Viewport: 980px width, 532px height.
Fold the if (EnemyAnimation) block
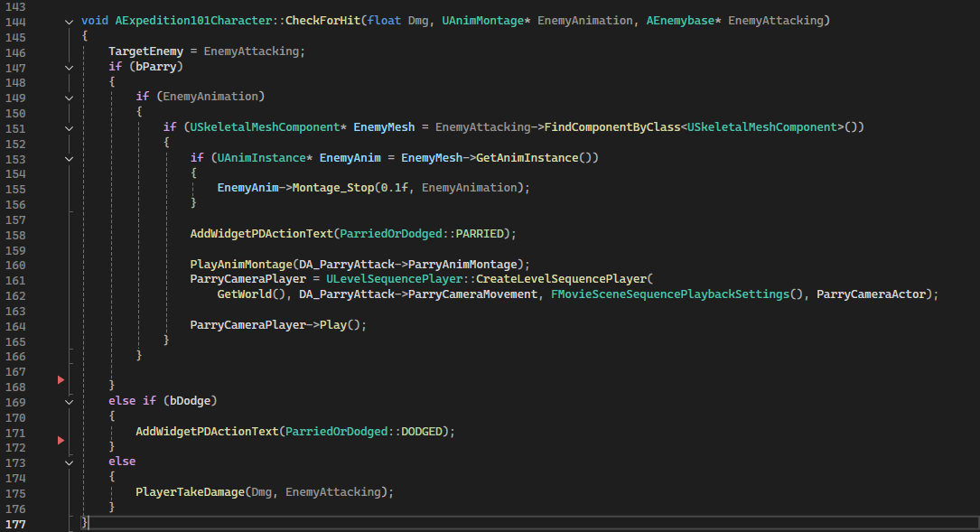pyautogui.click(x=70, y=97)
